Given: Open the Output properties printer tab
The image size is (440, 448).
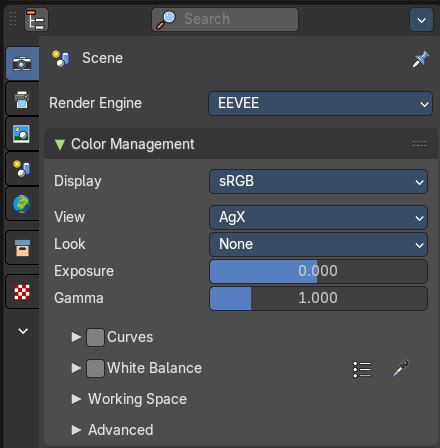Looking at the screenshot, I should (22, 99).
